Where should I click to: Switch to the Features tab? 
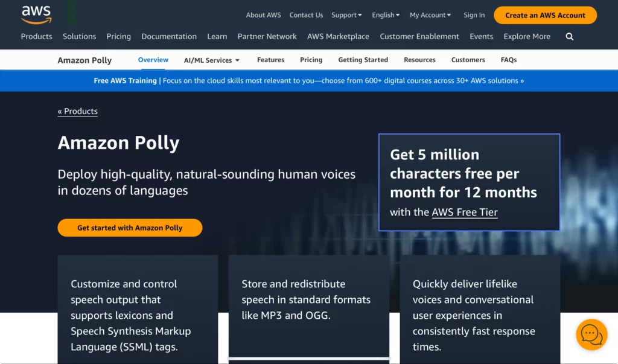pos(271,60)
